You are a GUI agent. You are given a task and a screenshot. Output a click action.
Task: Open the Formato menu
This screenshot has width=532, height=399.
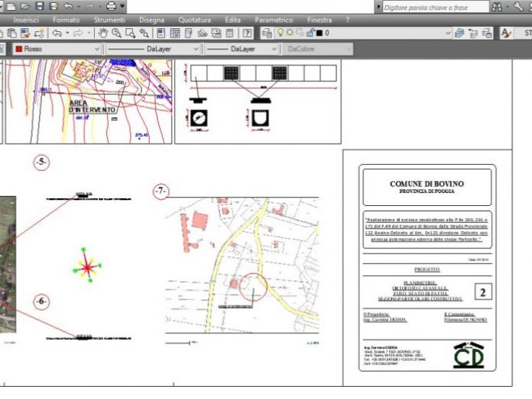(x=66, y=20)
